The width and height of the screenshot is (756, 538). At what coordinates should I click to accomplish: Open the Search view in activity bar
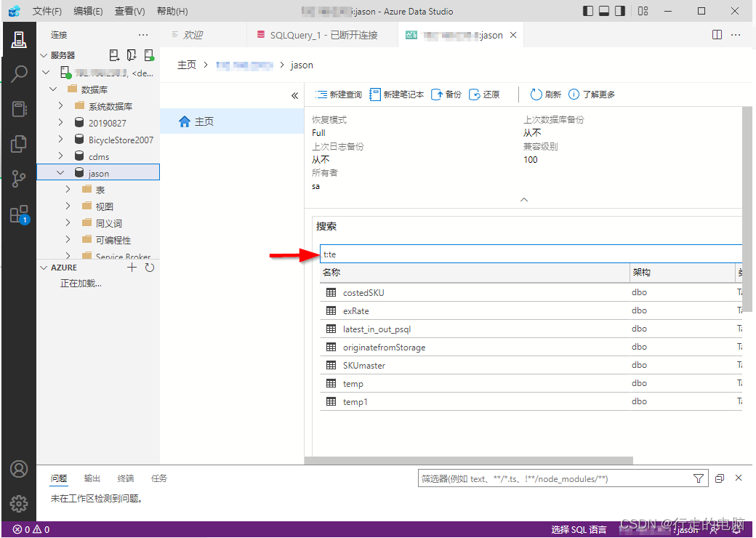(19, 73)
